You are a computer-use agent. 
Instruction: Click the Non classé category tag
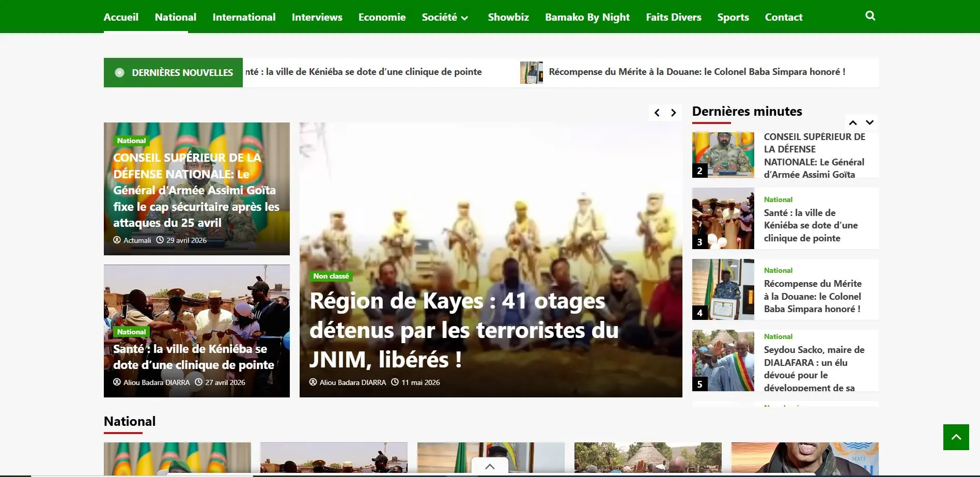(331, 276)
